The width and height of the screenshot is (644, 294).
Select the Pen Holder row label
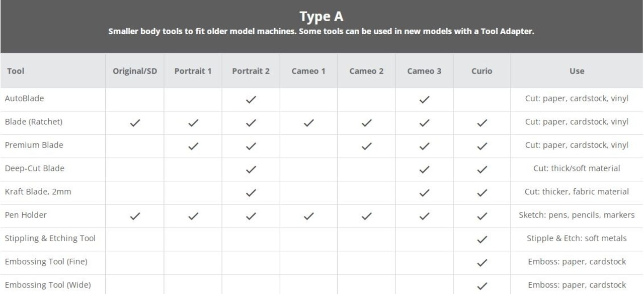point(26,215)
